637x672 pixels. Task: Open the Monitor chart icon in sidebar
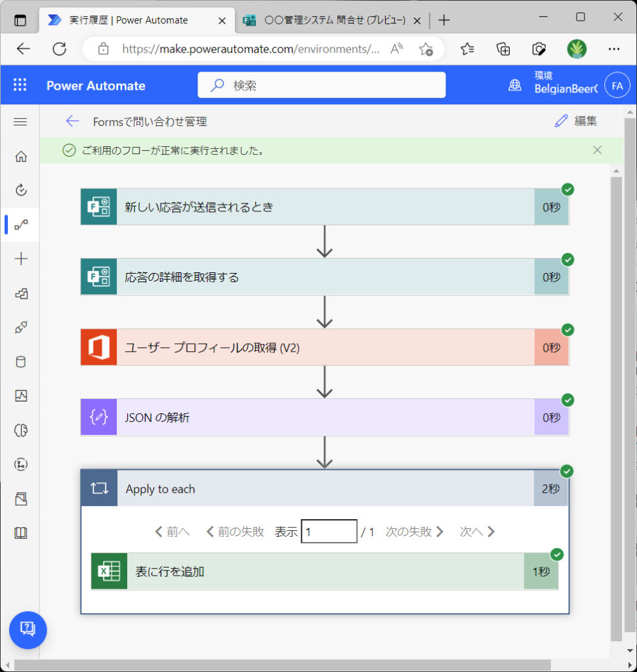pos(21,396)
